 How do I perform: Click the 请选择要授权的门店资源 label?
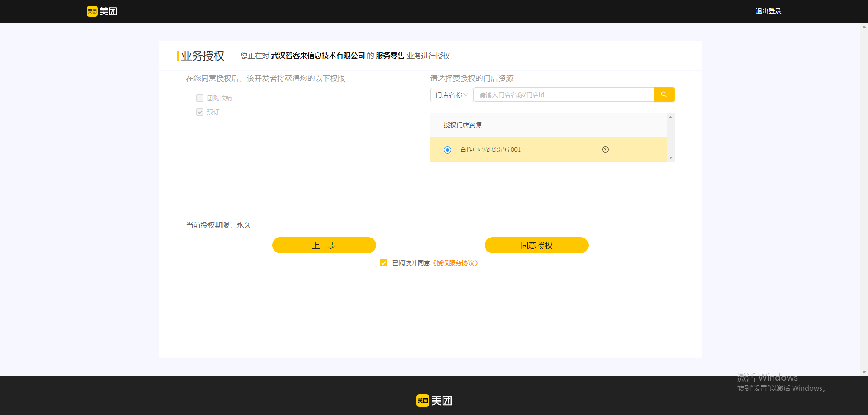tap(472, 79)
